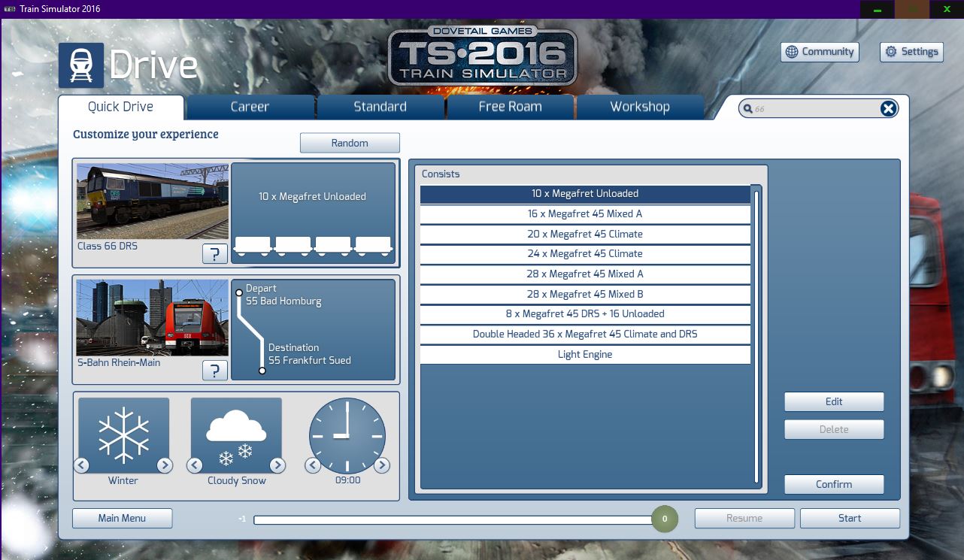Switch to previous weather before Cloudy Snow
The width and height of the screenshot is (964, 560).
(194, 465)
